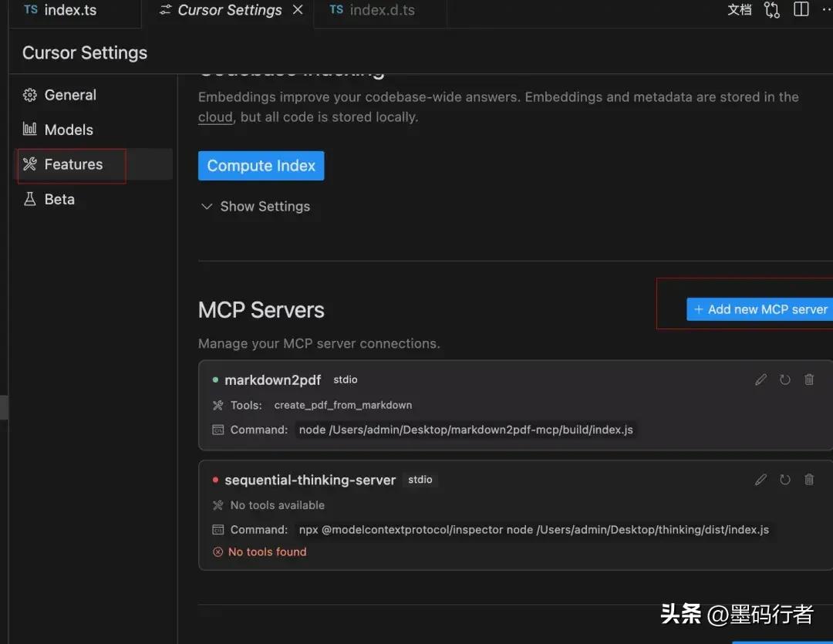Refresh the markdown2pdf server tools
Image resolution: width=833 pixels, height=644 pixels.
tap(785, 379)
